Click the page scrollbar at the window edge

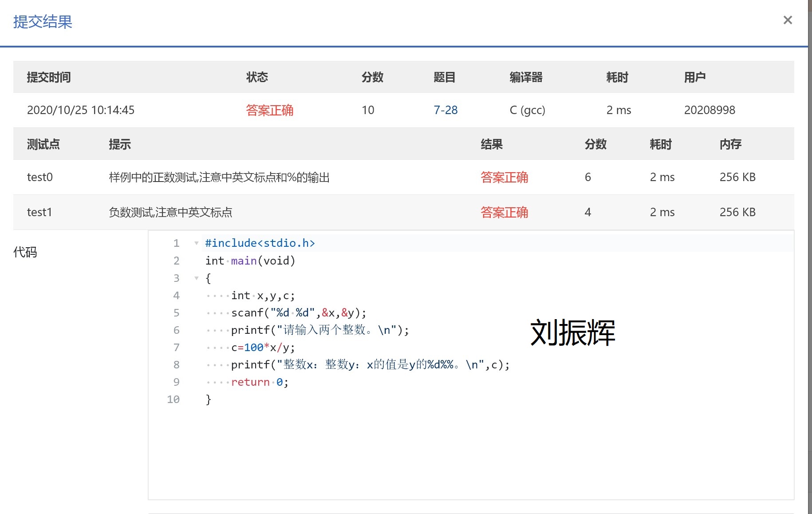pos(810,257)
